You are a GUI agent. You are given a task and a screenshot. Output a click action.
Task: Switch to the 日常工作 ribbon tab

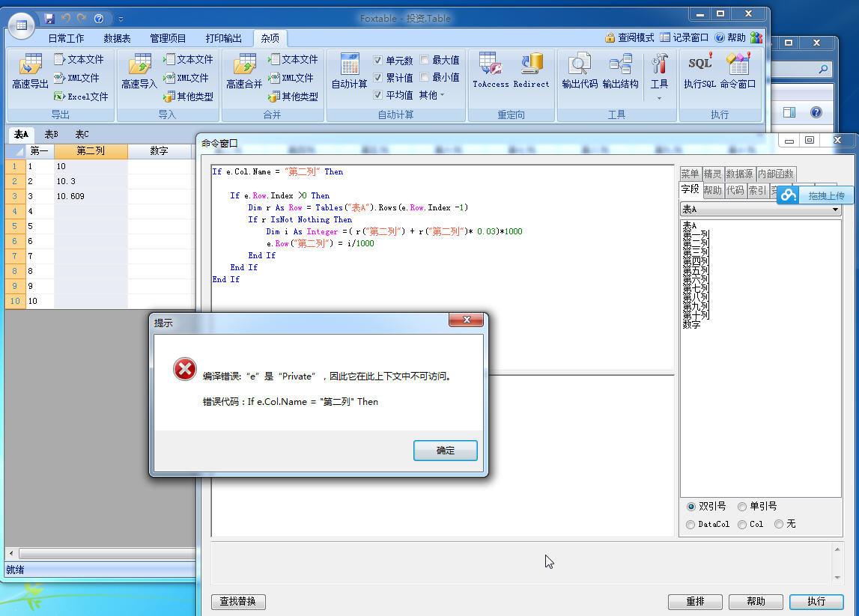[x=66, y=37]
